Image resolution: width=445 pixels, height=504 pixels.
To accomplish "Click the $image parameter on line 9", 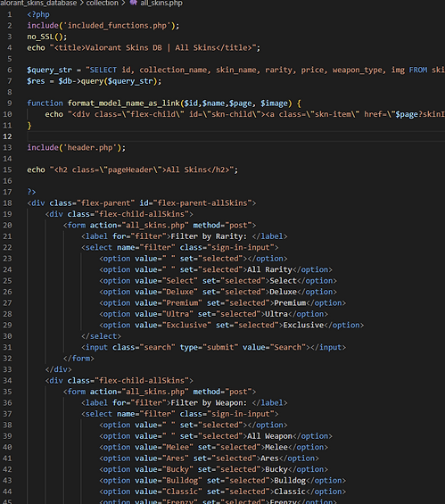I will click(x=274, y=103).
